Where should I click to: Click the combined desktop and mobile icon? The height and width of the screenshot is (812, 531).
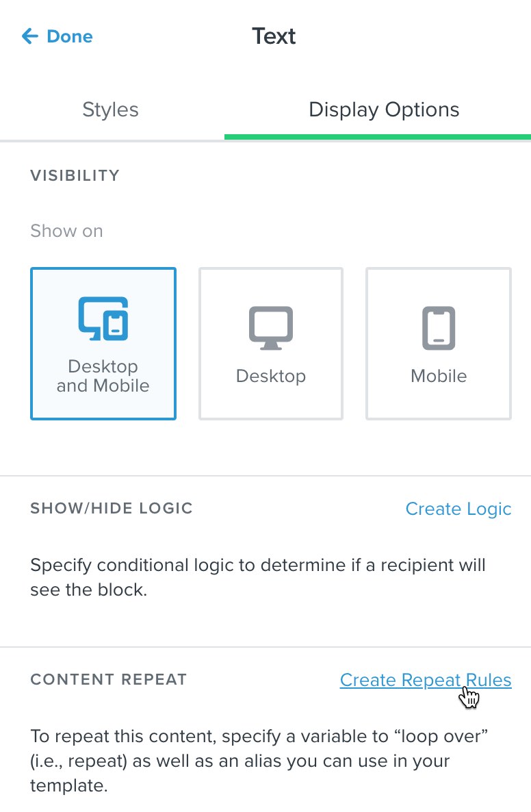pyautogui.click(x=103, y=318)
